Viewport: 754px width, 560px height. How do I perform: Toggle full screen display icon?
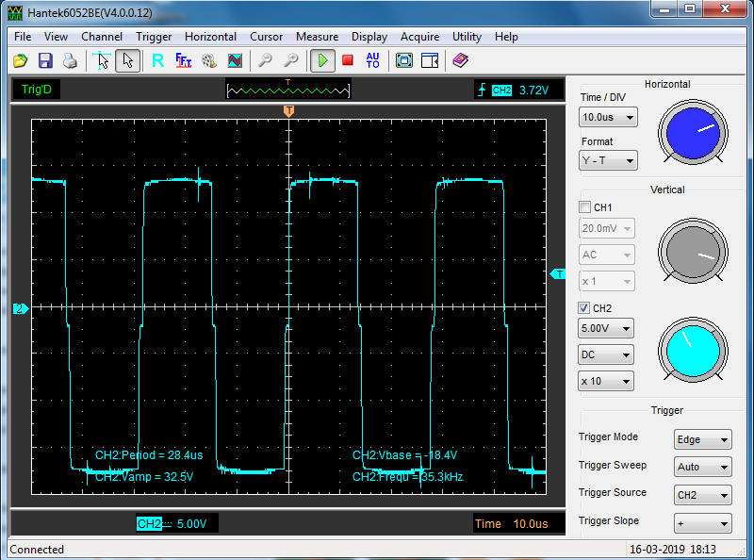[x=404, y=60]
